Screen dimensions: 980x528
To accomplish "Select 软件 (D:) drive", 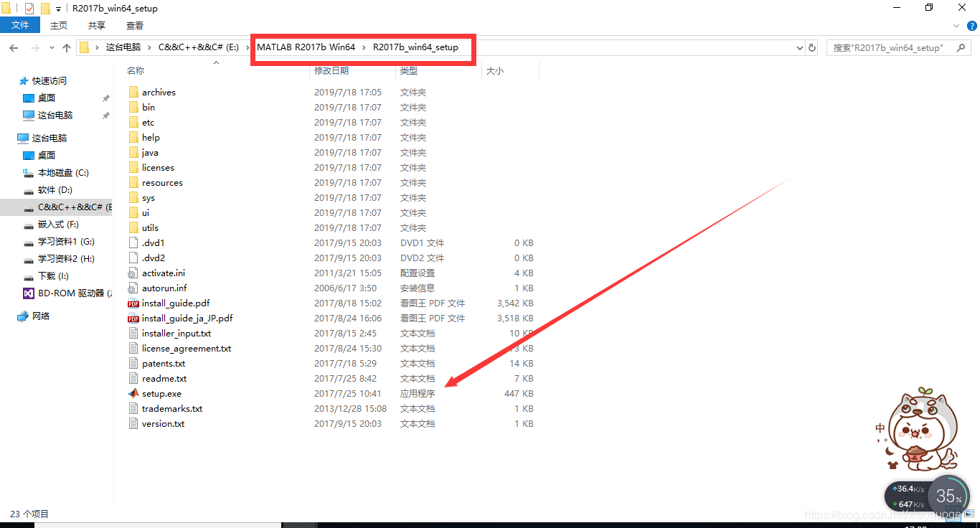I will pyautogui.click(x=56, y=189).
